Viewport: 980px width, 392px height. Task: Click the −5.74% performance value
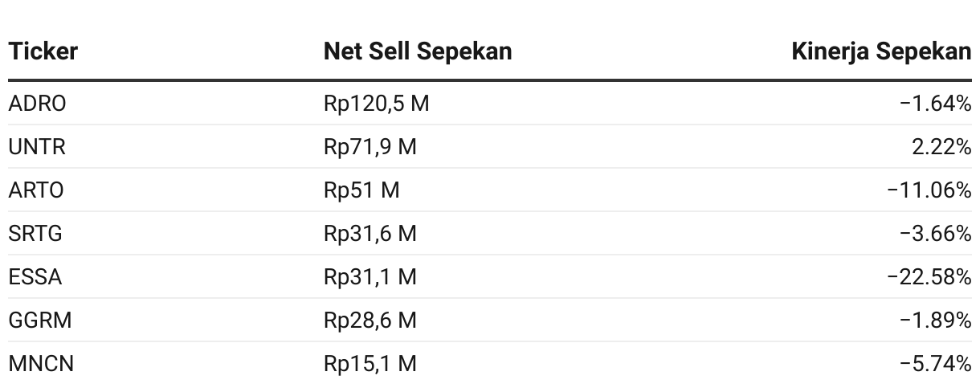point(936,364)
